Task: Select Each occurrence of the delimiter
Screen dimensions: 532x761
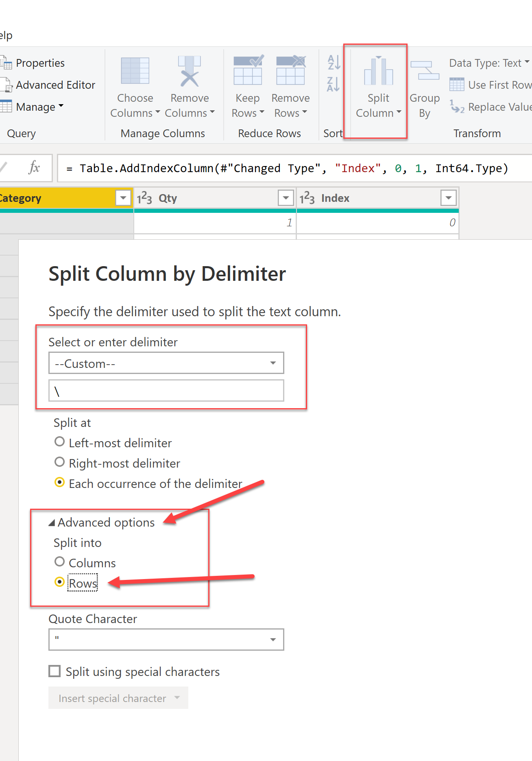Action: coord(59,483)
